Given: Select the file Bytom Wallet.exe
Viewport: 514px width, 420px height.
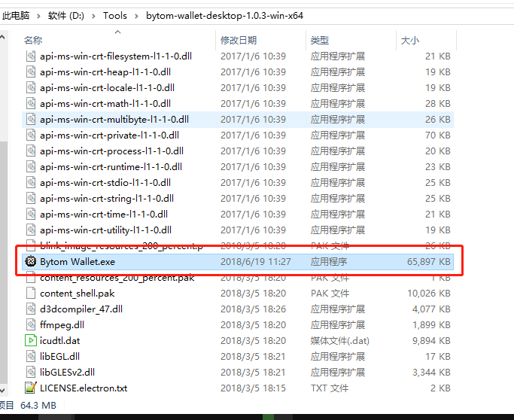Looking at the screenshot, I should coord(78,262).
